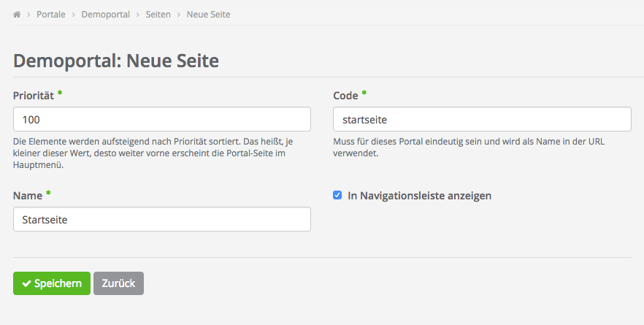Open the Portale breadcrumb link
The image size is (644, 325).
click(50, 15)
